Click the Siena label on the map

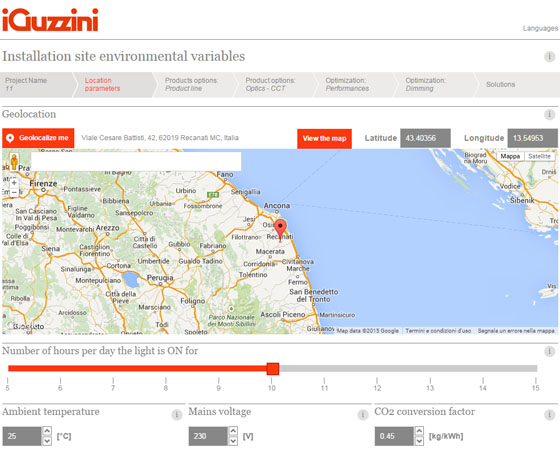[50, 248]
